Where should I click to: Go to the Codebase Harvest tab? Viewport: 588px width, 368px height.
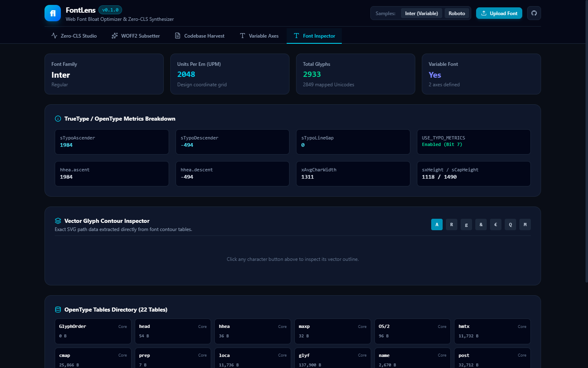tap(200, 36)
